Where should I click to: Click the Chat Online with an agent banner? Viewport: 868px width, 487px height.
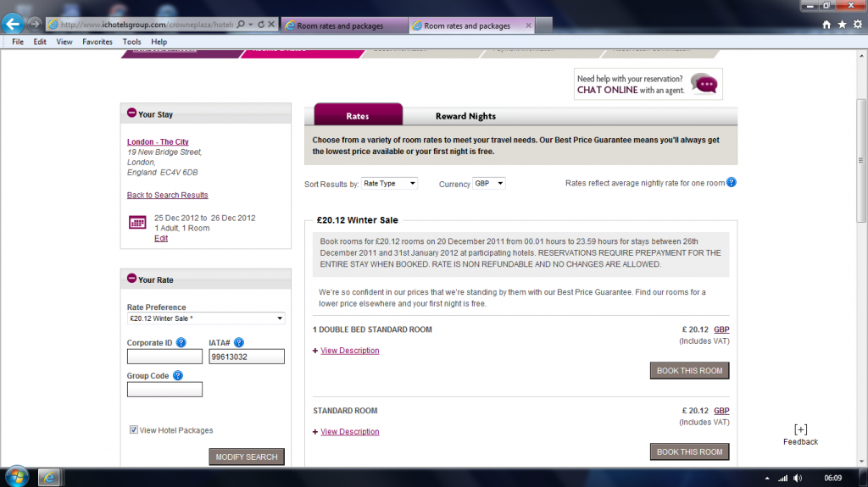(x=648, y=84)
